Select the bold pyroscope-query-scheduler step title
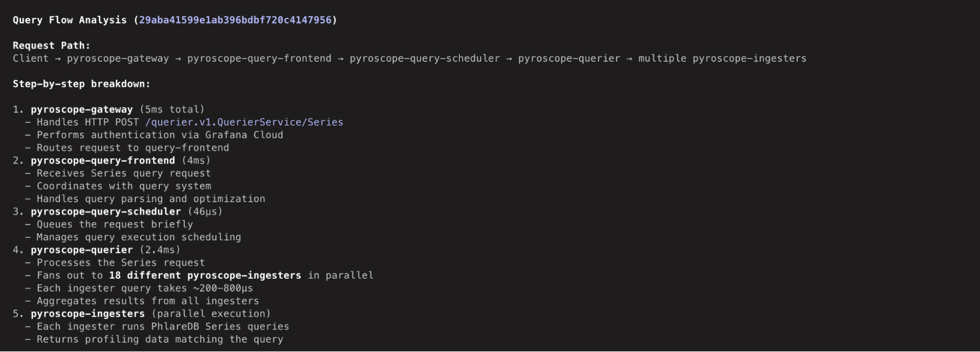This screenshot has height=352, width=980. pos(105,211)
